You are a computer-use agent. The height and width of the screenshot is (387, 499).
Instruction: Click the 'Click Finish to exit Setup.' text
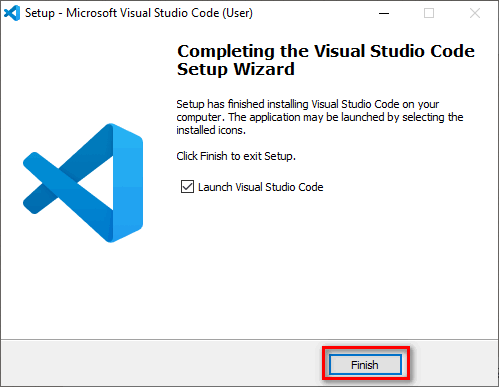pyautogui.click(x=236, y=156)
